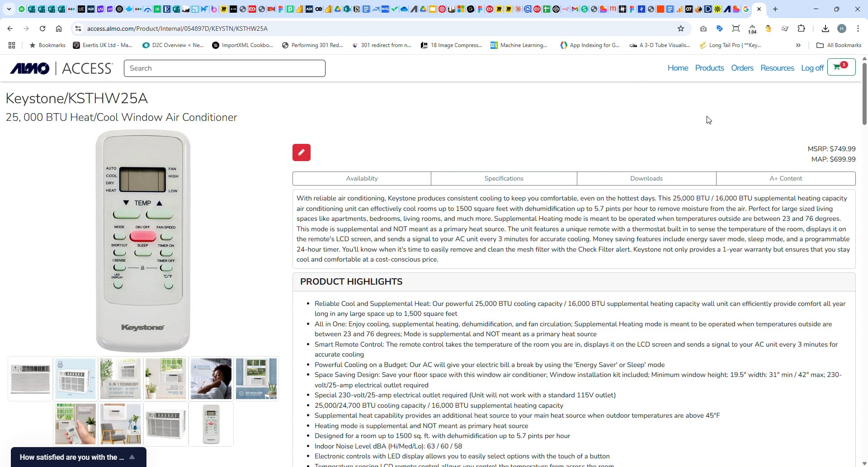868x467 pixels.
Task: Click profile avatar H in browser toolbar
Action: click(842, 29)
